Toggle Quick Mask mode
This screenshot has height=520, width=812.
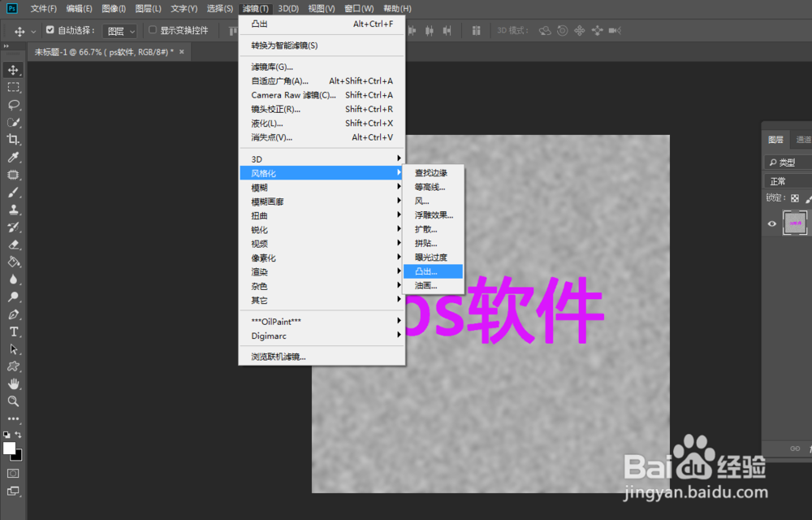pyautogui.click(x=13, y=474)
